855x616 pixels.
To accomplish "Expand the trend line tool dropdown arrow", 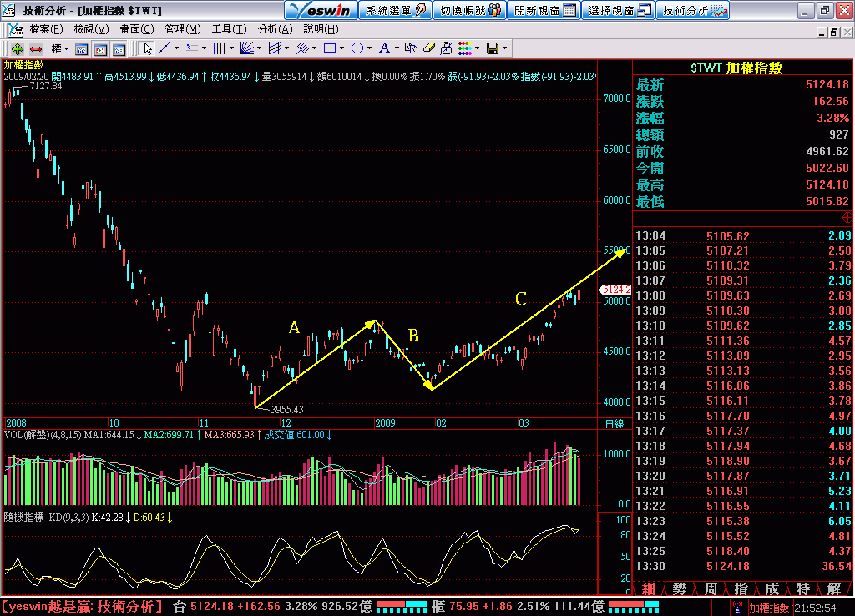I will tap(176, 48).
